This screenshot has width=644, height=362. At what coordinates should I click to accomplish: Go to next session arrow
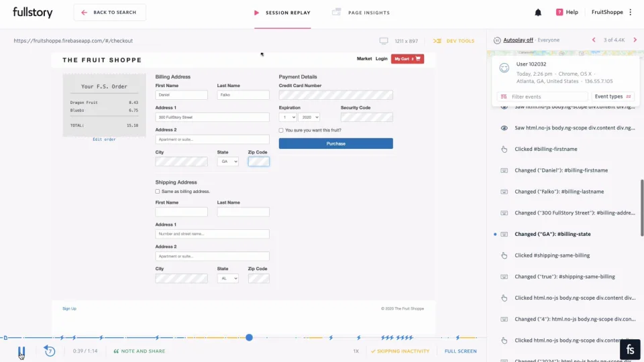pyautogui.click(x=635, y=40)
